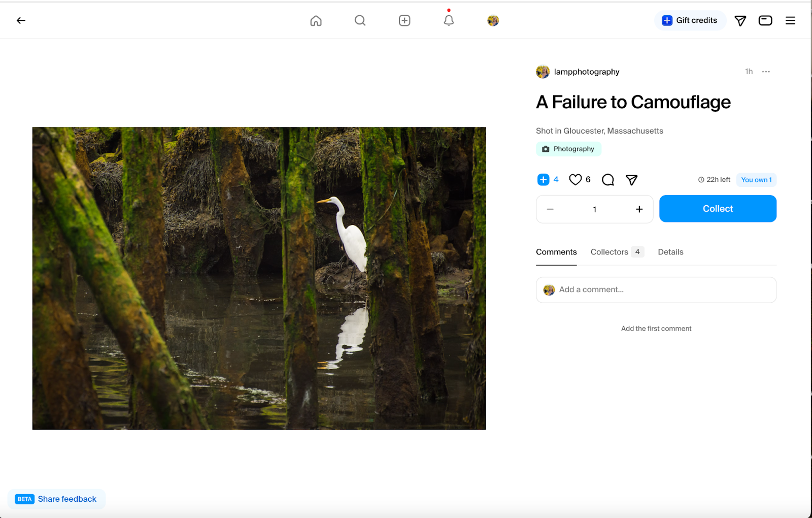Viewport: 812px width, 518px height.
Task: Like the post with heart icon
Action: [x=575, y=180]
